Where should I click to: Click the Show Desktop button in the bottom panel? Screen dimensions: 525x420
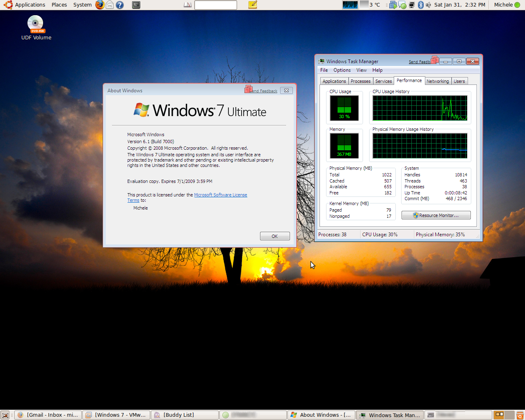pyautogui.click(x=5, y=415)
